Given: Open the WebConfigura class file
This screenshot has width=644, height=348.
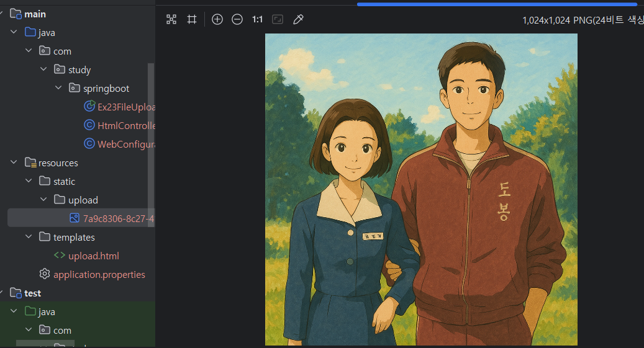Looking at the screenshot, I should [125, 144].
